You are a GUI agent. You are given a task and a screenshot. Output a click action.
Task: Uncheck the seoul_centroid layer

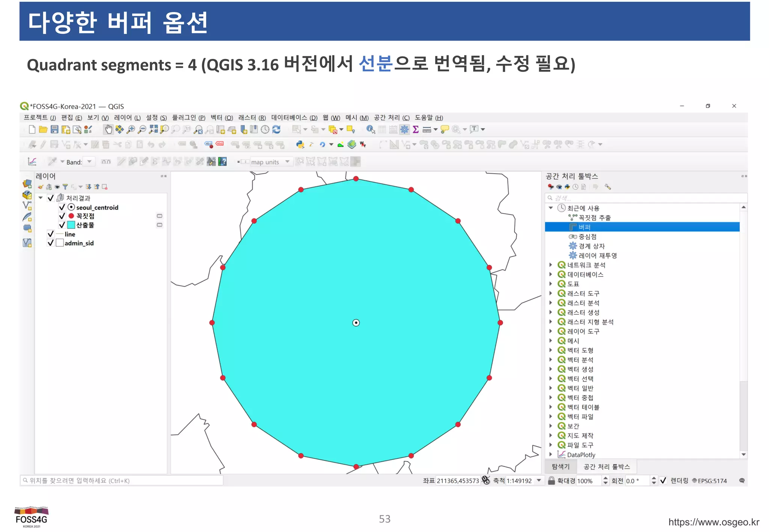[62, 207]
